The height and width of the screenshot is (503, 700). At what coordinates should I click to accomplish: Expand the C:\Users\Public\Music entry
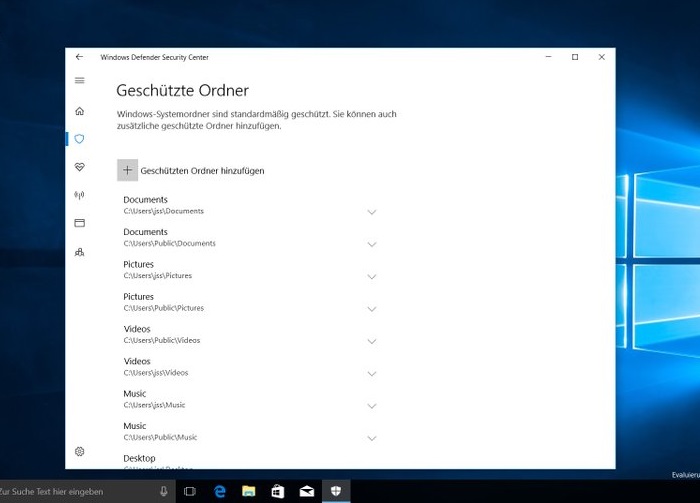pyautogui.click(x=371, y=438)
